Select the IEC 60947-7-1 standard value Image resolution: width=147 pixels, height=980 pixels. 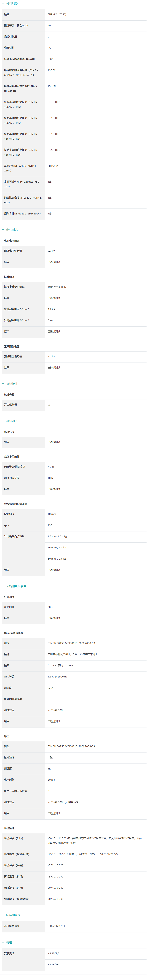point(56,926)
